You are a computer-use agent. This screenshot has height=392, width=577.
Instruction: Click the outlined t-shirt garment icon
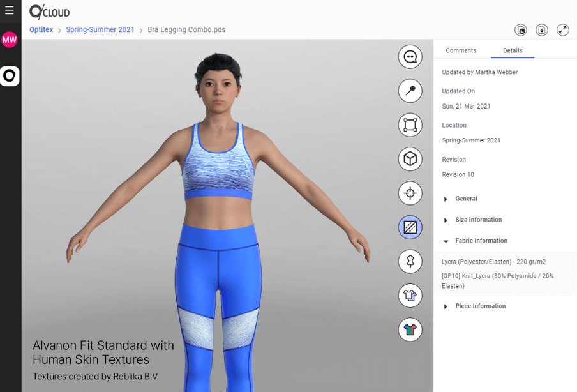[x=410, y=295]
